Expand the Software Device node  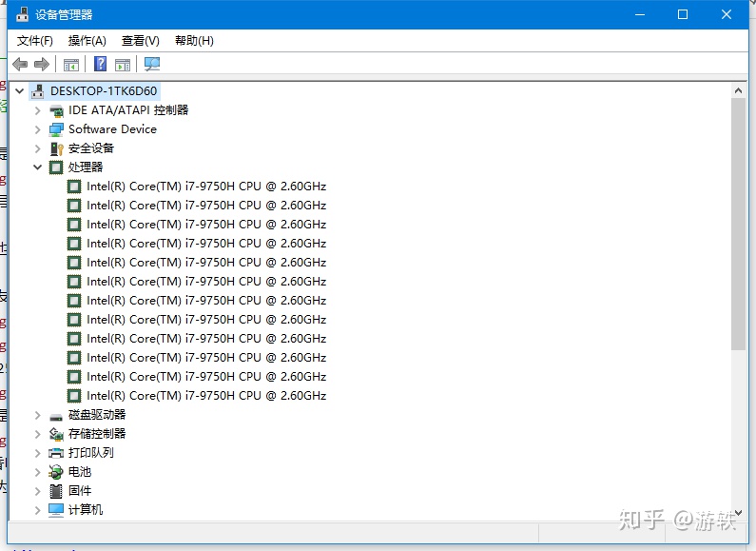pyautogui.click(x=38, y=129)
